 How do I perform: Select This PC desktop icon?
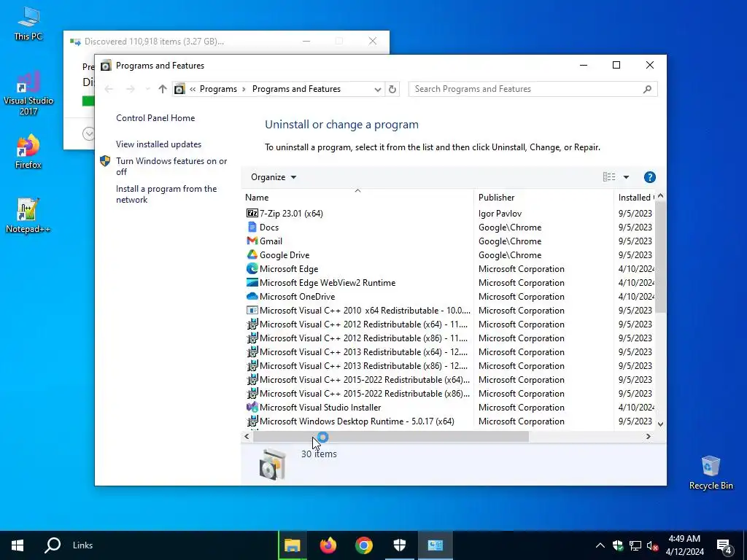(x=28, y=24)
